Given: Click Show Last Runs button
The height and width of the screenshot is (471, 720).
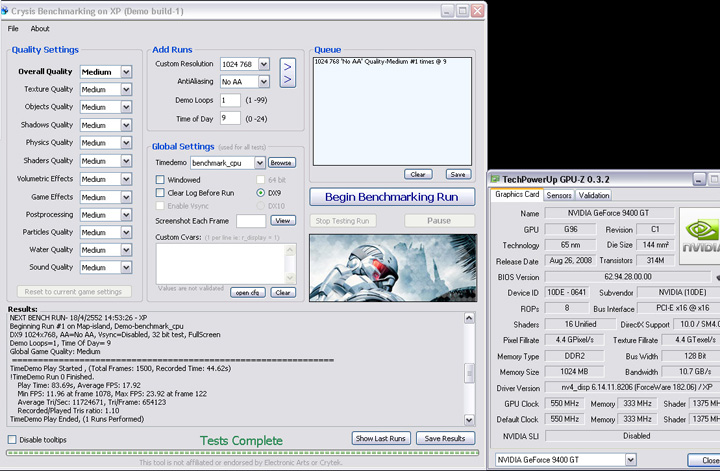Looking at the screenshot, I should point(380,438).
